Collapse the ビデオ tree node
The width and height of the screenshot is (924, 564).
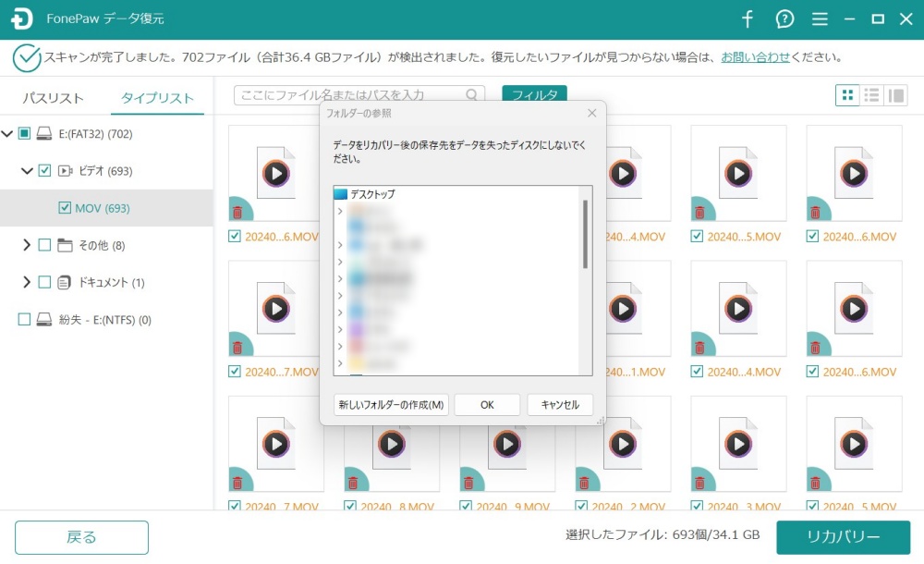click(x=27, y=171)
